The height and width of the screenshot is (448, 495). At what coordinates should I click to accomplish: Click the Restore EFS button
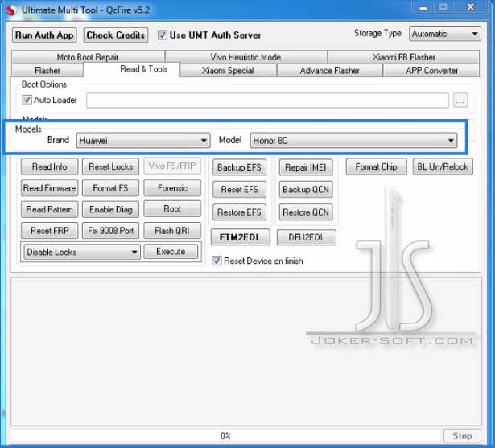tap(239, 212)
